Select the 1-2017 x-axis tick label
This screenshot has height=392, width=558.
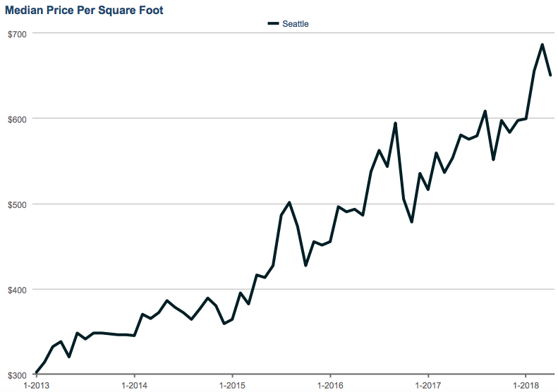pos(427,386)
